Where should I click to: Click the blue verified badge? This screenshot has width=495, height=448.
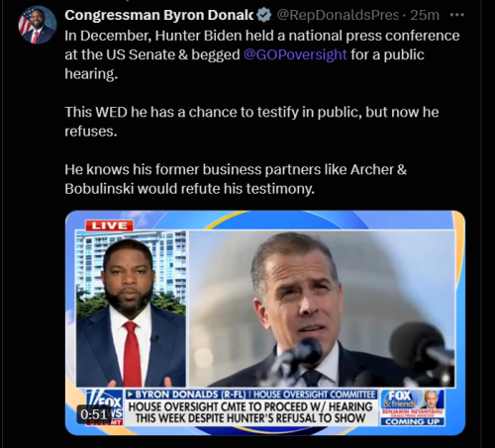(264, 15)
